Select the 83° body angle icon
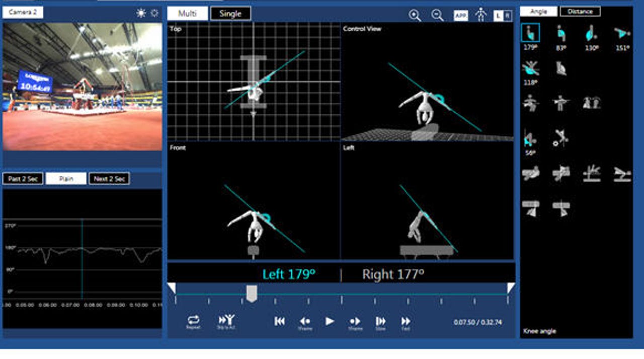Viewport: 644px width, 359px height. (x=561, y=33)
